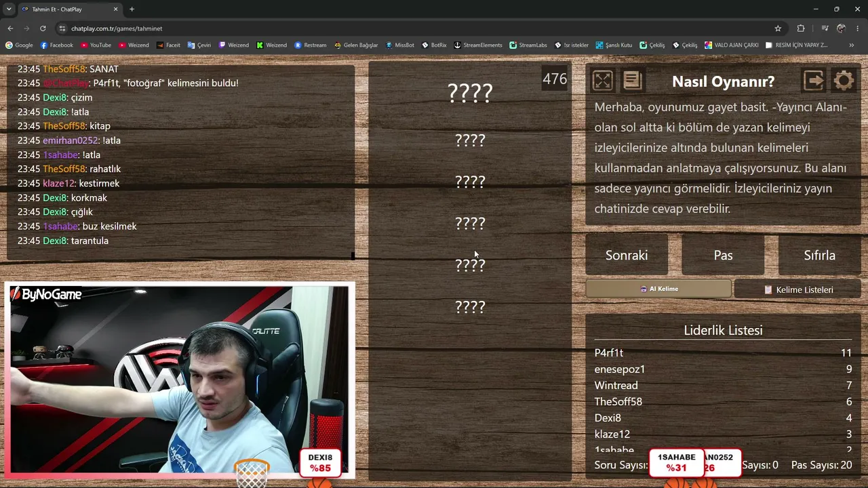
Task: Switch to the Tahmin Et - ChatPlay tab
Action: pos(70,9)
